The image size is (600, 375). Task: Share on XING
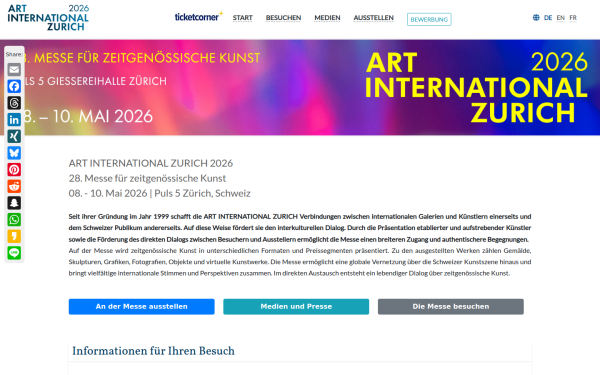point(14,136)
